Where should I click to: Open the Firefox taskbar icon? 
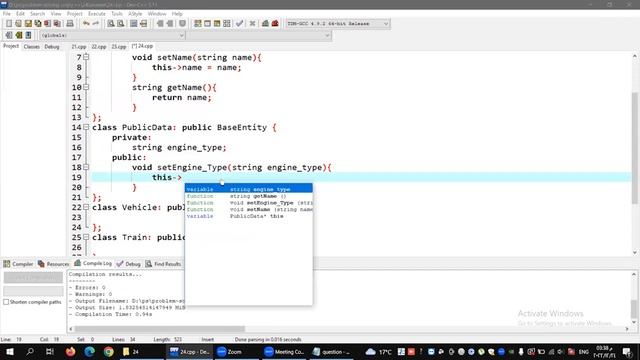70,351
